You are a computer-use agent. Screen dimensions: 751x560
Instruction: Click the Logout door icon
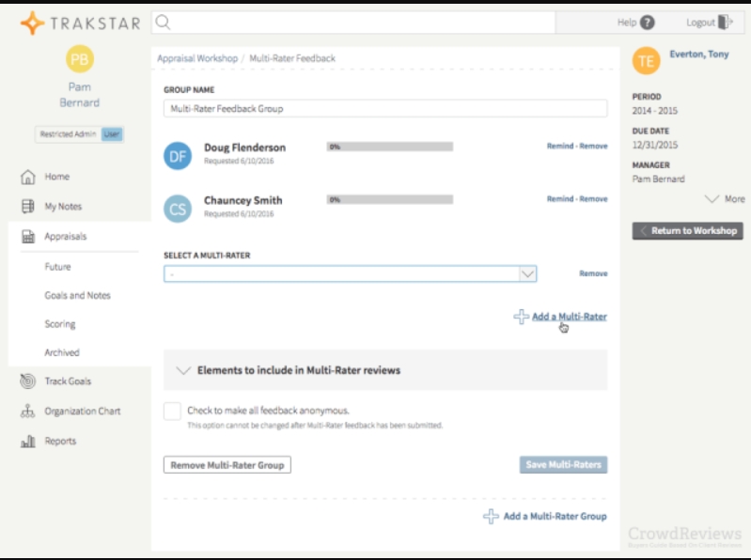(725, 23)
